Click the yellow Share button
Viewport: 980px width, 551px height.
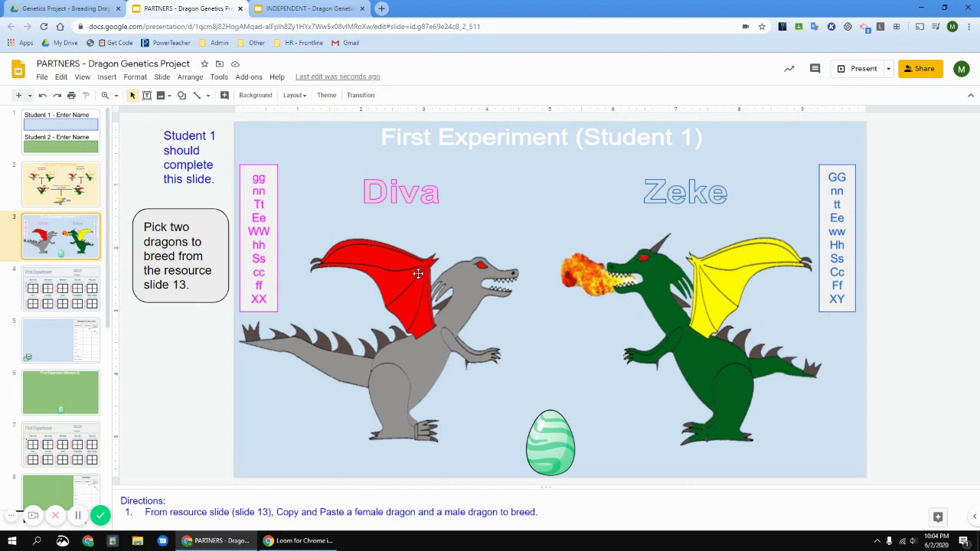click(x=920, y=69)
